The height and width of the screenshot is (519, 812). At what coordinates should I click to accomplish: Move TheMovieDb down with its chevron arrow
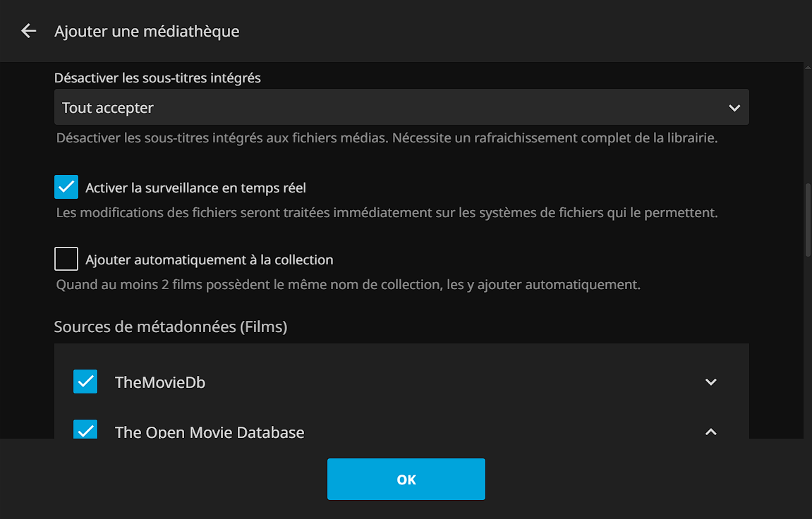(710, 382)
